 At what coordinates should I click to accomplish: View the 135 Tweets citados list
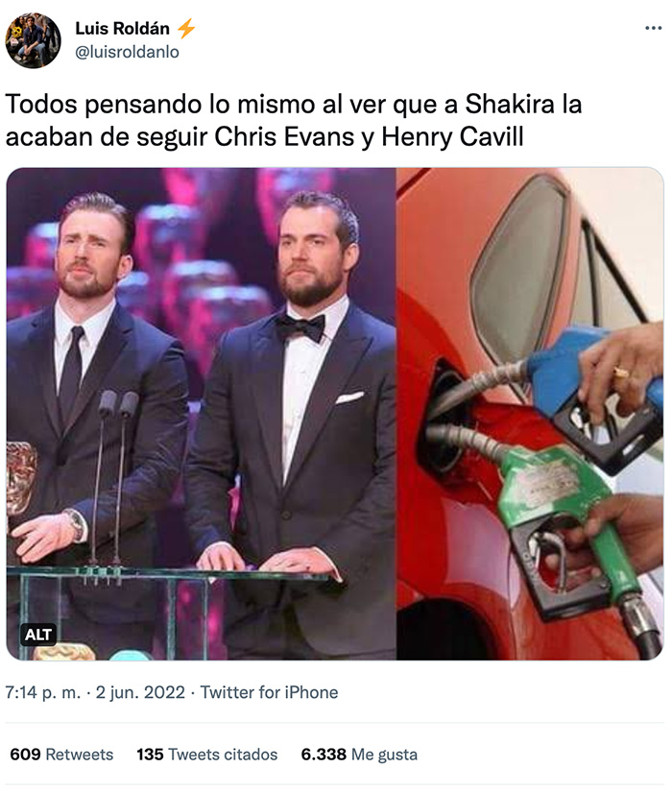[x=207, y=755]
